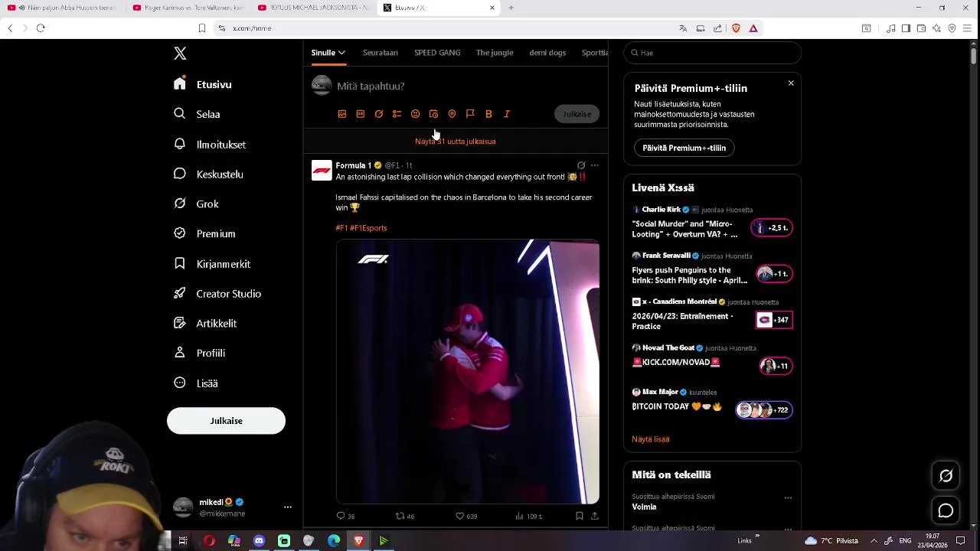Screen dimensions: 980x551
Task: Click the white Julkaise button in the sidebar
Action: (226, 421)
